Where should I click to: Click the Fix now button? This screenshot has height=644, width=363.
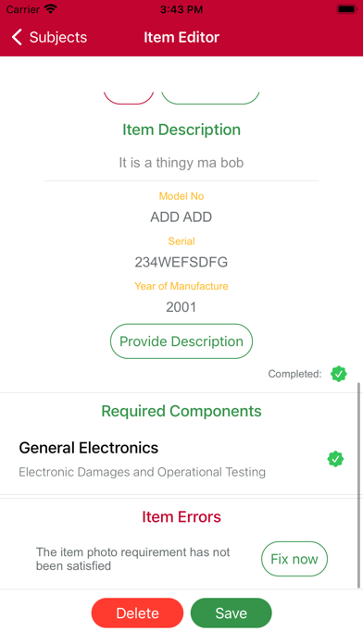[x=294, y=559]
